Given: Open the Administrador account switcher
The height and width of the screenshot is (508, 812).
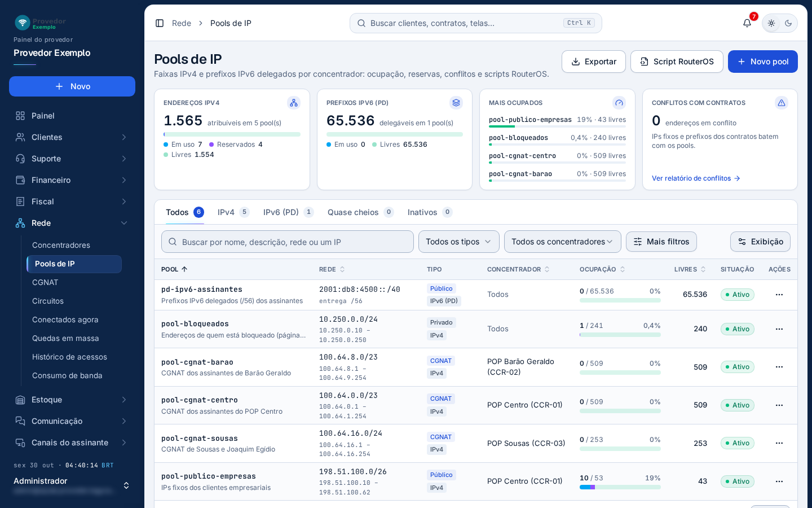Looking at the screenshot, I should click(x=72, y=485).
